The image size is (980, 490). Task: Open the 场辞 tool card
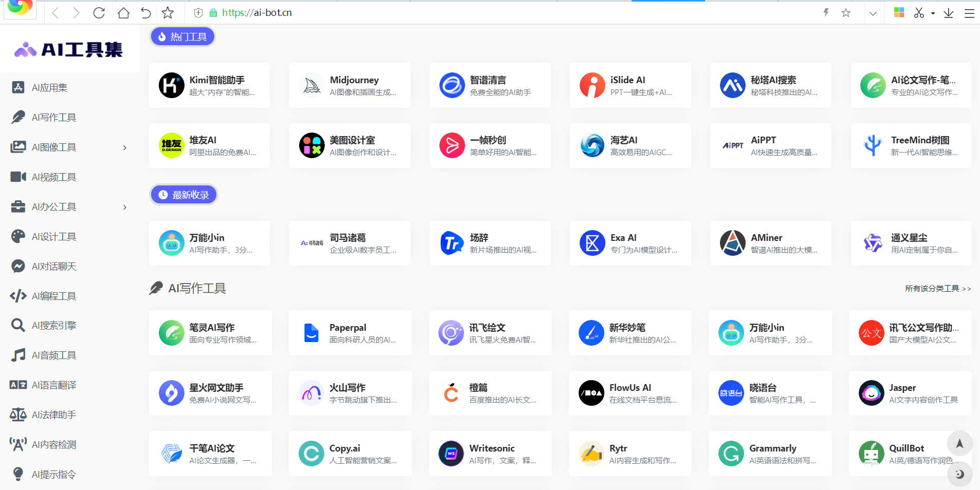[x=490, y=243]
